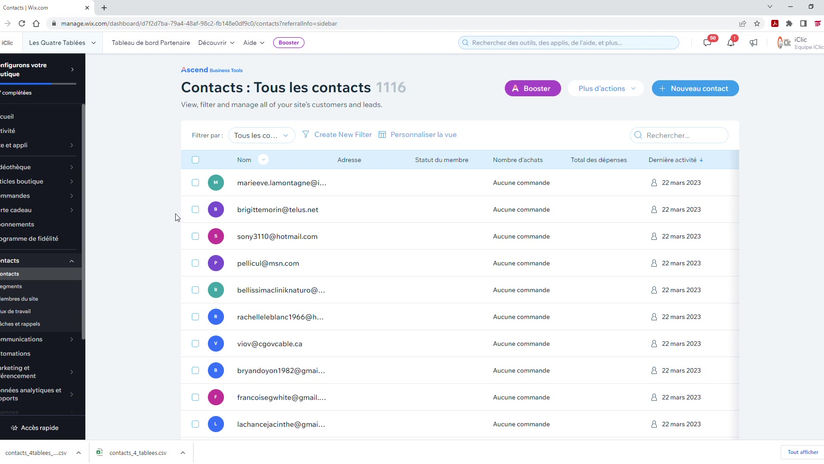Open the Aide dropdown menu
This screenshot has height=464, width=824.
click(253, 43)
